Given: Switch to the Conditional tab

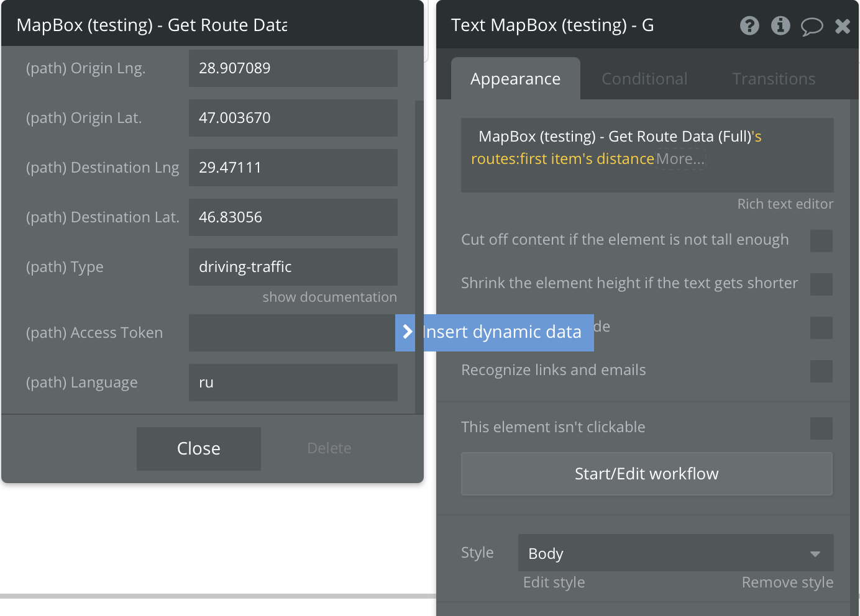Looking at the screenshot, I should [644, 79].
